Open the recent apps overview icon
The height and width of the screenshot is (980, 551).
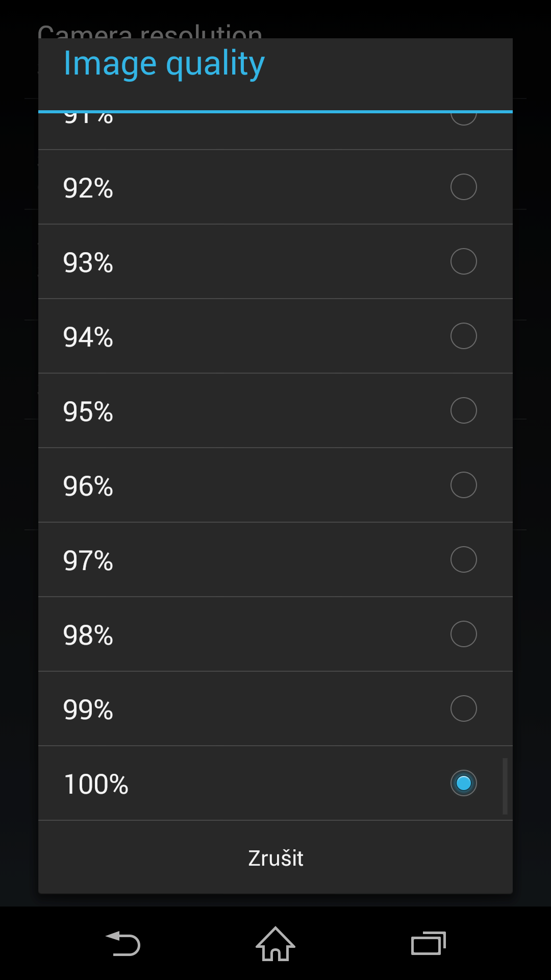(429, 943)
